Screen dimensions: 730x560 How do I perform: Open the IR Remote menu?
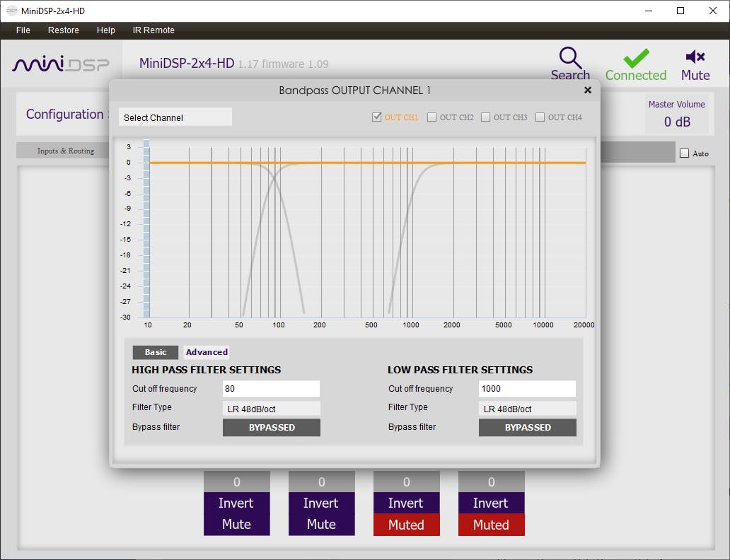coord(153,30)
